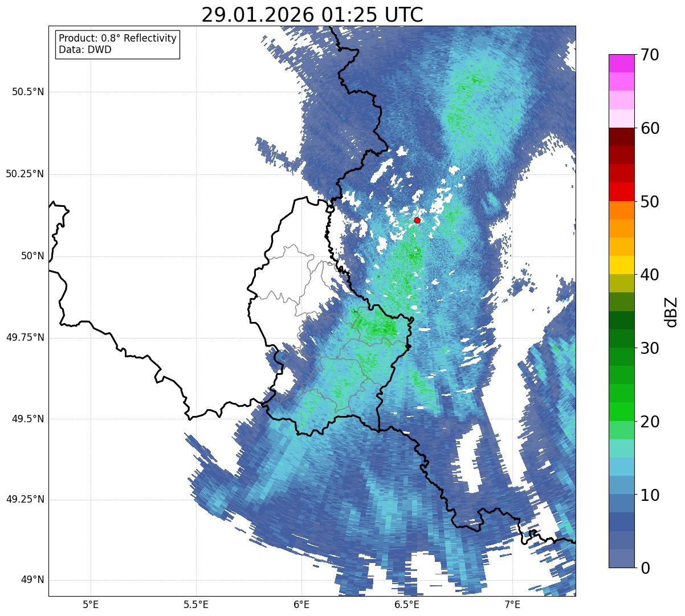Click the 6.5°E longitude label
Screen dimensions: 685x616
407,604
